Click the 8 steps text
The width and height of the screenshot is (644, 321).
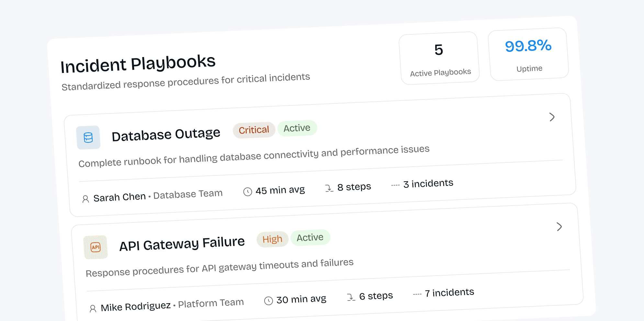click(354, 187)
